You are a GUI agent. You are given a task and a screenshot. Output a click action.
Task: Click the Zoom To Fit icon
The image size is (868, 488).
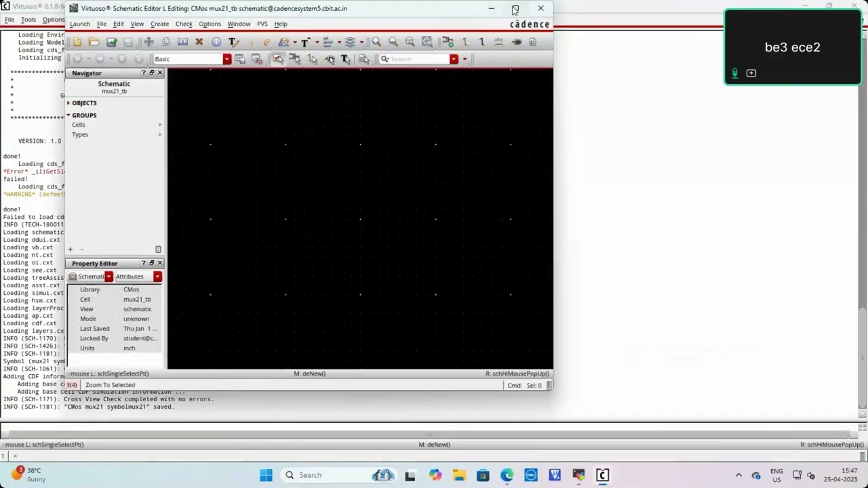pos(410,42)
